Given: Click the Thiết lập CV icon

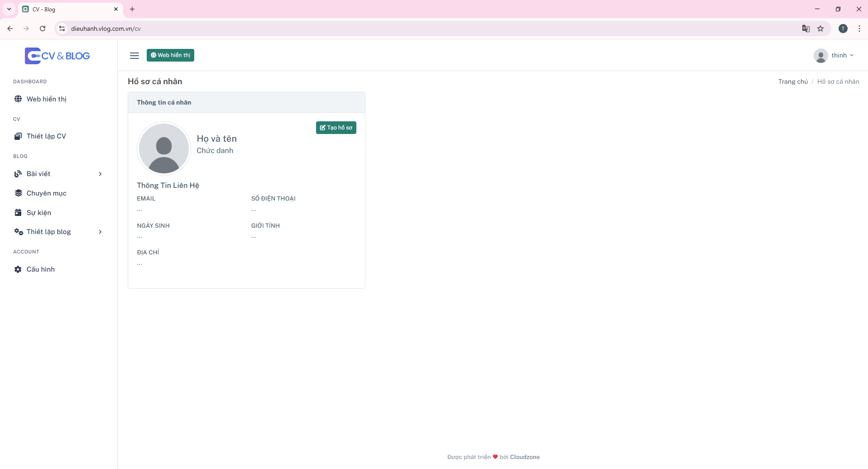Looking at the screenshot, I should [18, 136].
